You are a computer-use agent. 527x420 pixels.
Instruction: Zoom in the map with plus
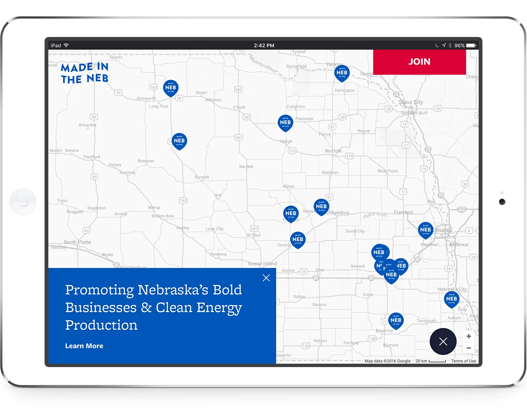pos(469,336)
